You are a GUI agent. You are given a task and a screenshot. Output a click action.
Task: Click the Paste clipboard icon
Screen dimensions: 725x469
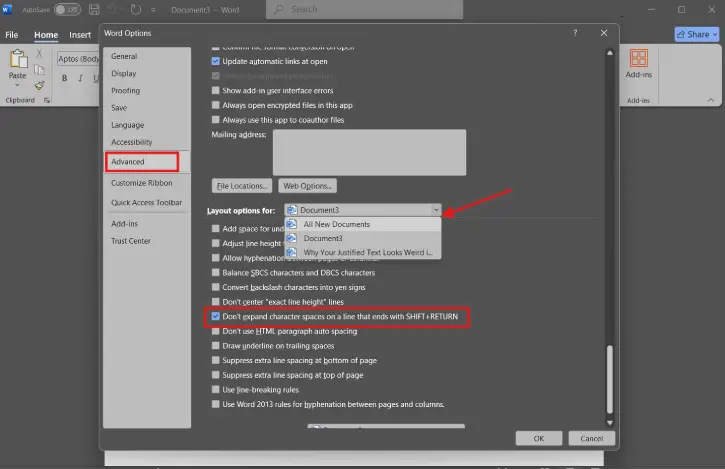pyautogui.click(x=18, y=59)
